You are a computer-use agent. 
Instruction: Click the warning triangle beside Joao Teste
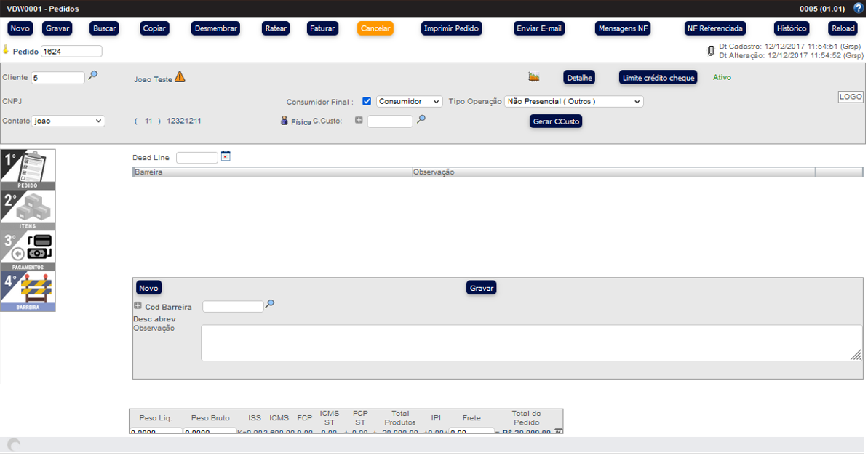180,77
